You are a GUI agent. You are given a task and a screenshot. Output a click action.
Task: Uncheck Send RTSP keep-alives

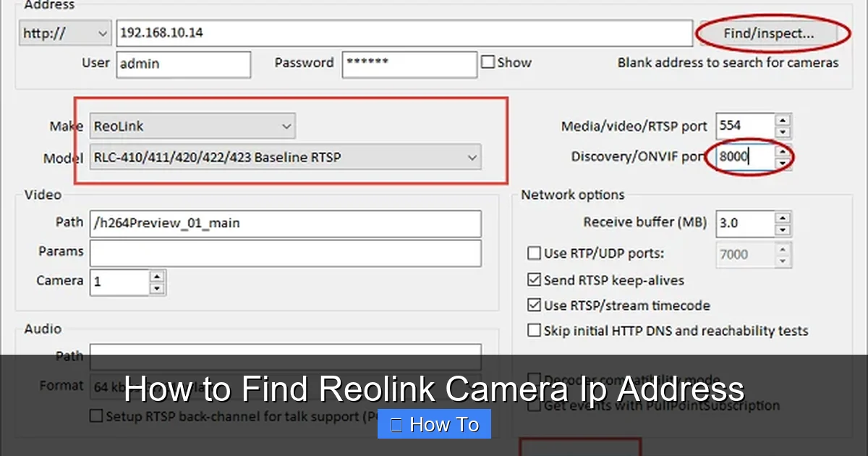point(534,279)
